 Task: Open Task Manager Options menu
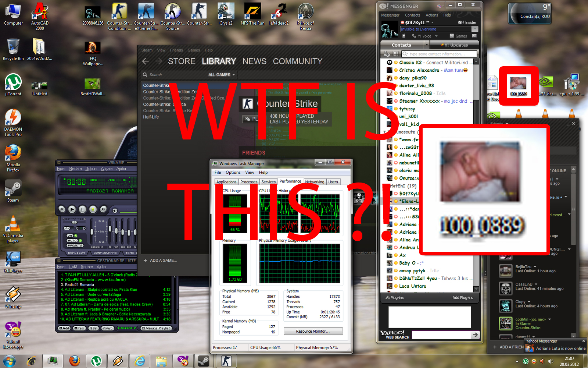coord(233,172)
